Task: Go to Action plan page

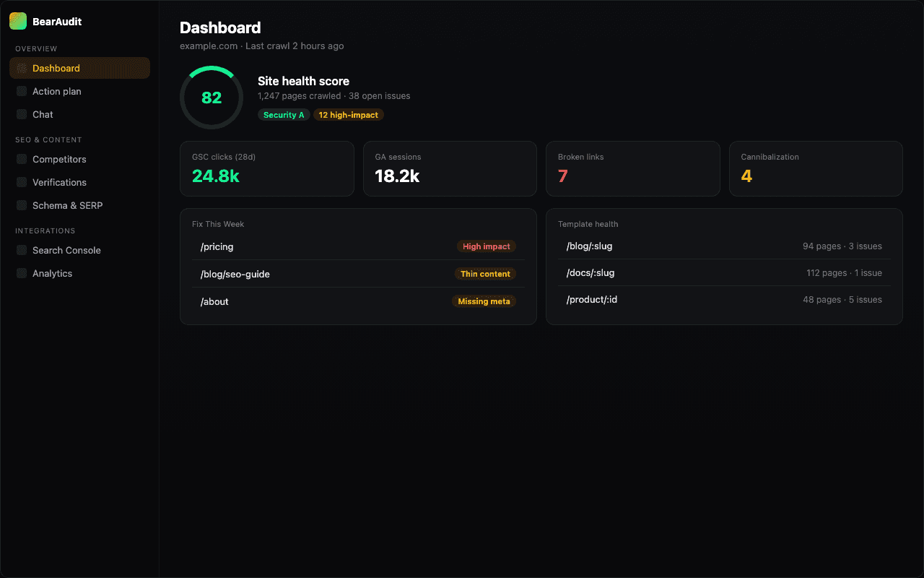Action: pyautogui.click(x=79, y=91)
